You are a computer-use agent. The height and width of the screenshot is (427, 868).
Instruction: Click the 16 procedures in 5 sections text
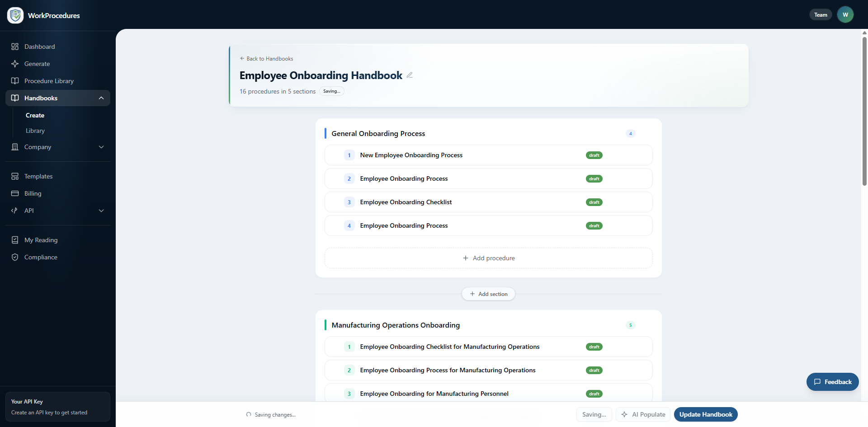(x=278, y=91)
